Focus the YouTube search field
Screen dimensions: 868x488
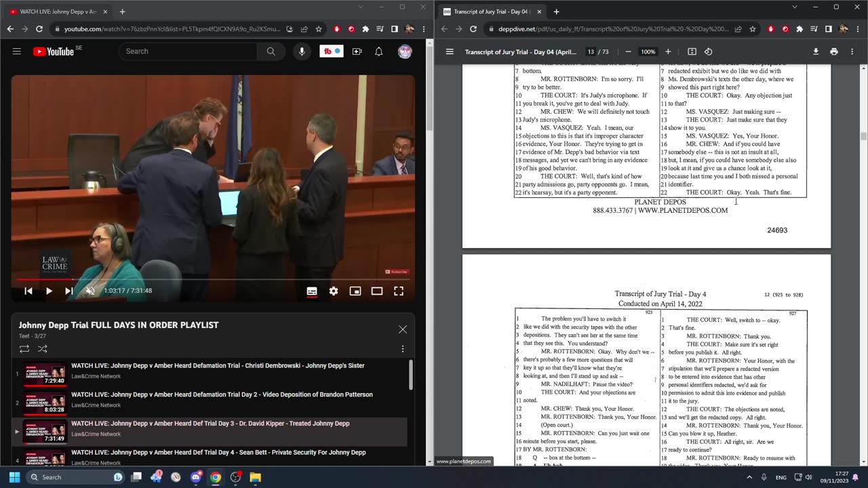coord(188,52)
